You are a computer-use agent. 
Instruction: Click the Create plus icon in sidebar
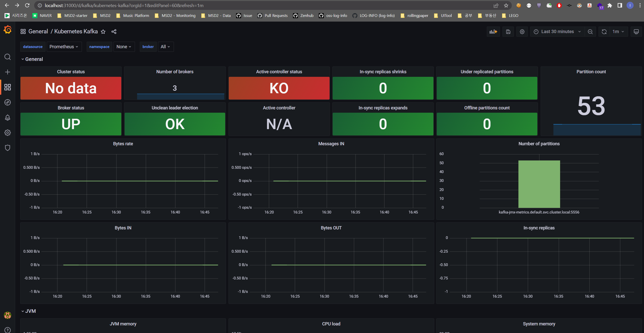[x=8, y=72]
